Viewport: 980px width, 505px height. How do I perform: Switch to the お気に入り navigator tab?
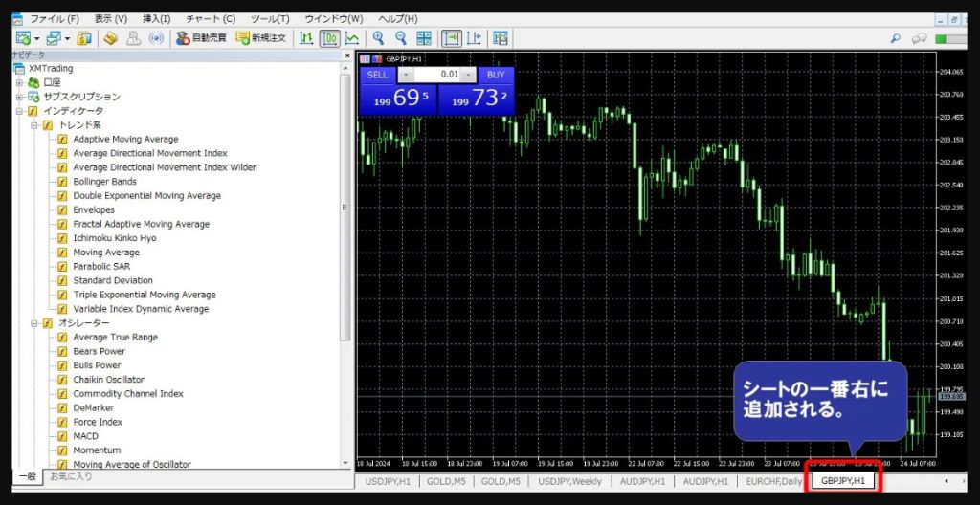coord(71,476)
